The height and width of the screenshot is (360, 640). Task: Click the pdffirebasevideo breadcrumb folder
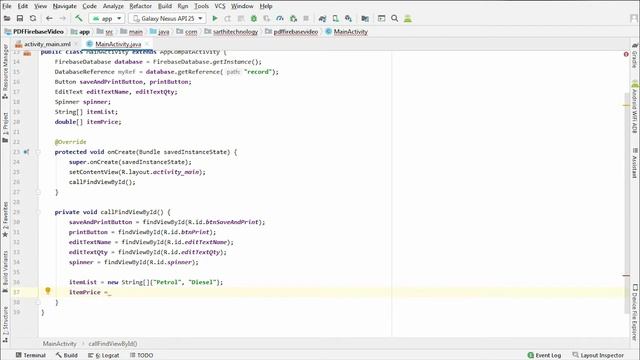(x=296, y=31)
